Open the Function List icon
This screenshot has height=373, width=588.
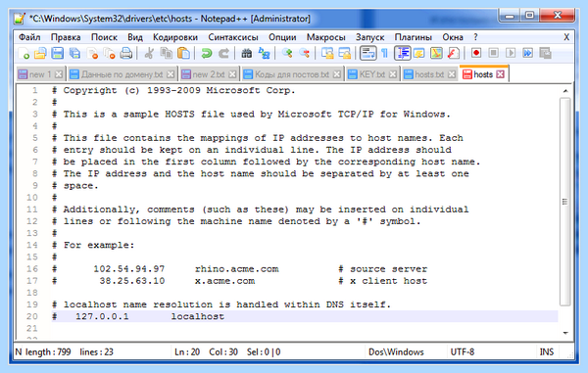click(x=454, y=53)
